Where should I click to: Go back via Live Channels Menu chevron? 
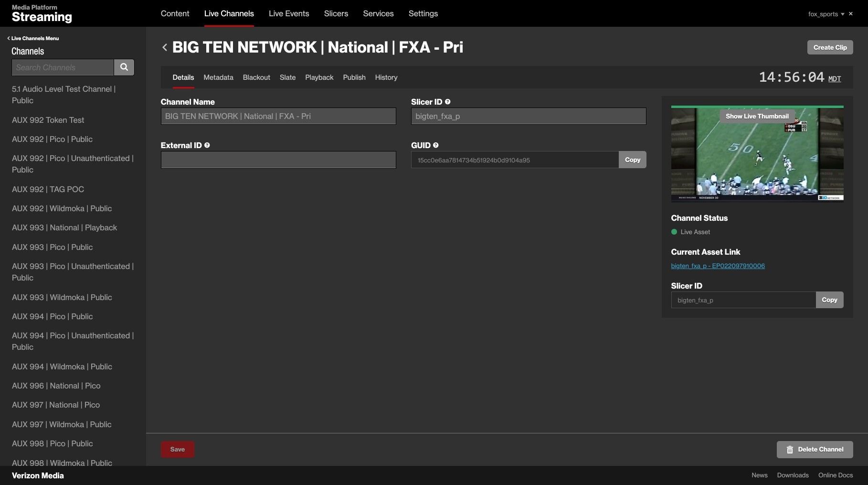point(33,38)
